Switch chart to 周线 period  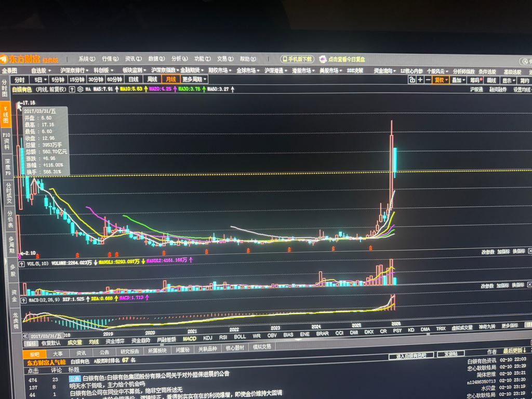coord(152,79)
